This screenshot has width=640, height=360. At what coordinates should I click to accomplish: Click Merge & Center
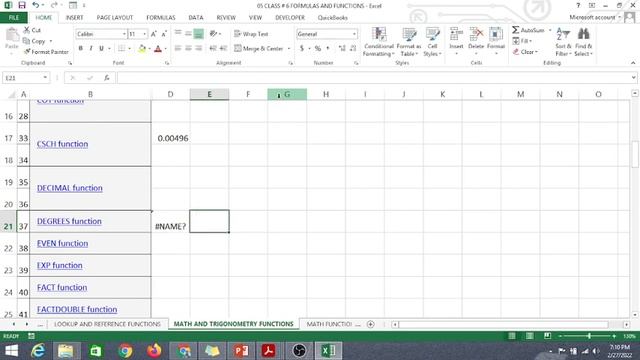pos(259,49)
